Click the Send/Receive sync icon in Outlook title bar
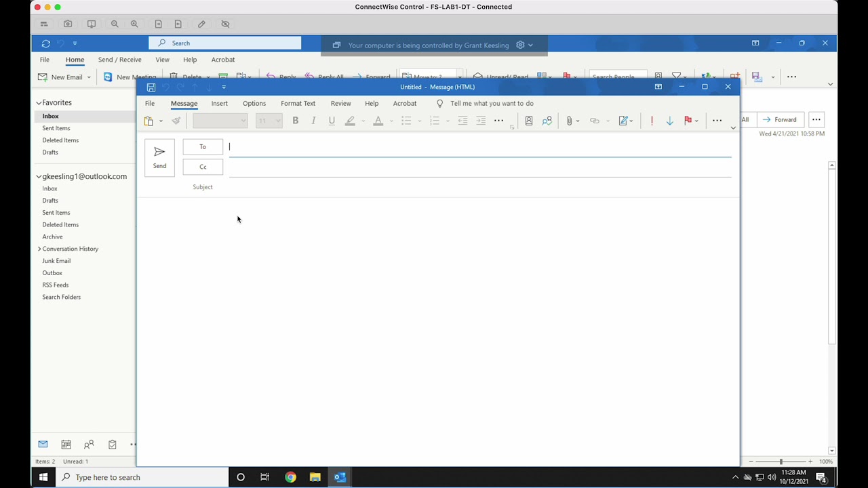The width and height of the screenshot is (868, 488). [x=46, y=43]
